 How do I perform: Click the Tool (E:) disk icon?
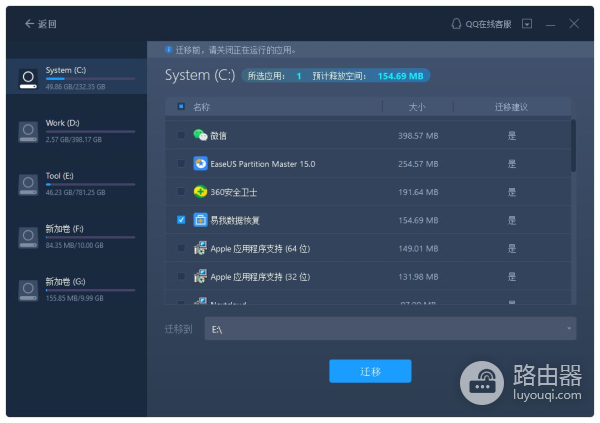point(28,185)
